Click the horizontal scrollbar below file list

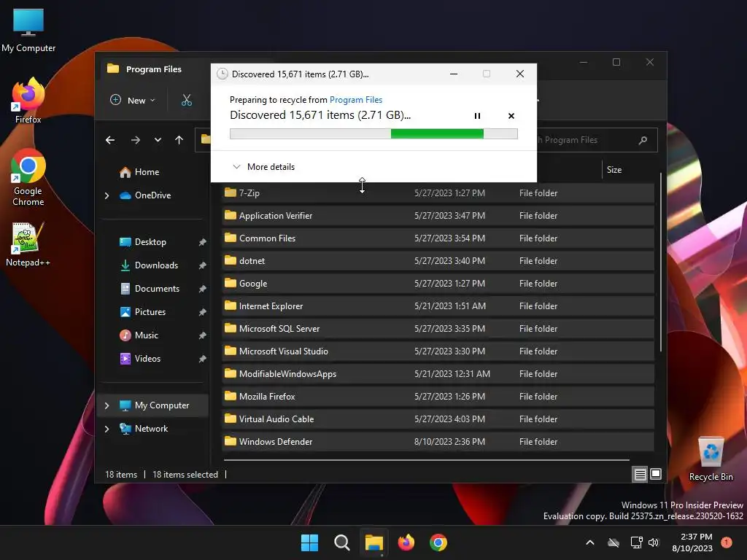pos(426,460)
